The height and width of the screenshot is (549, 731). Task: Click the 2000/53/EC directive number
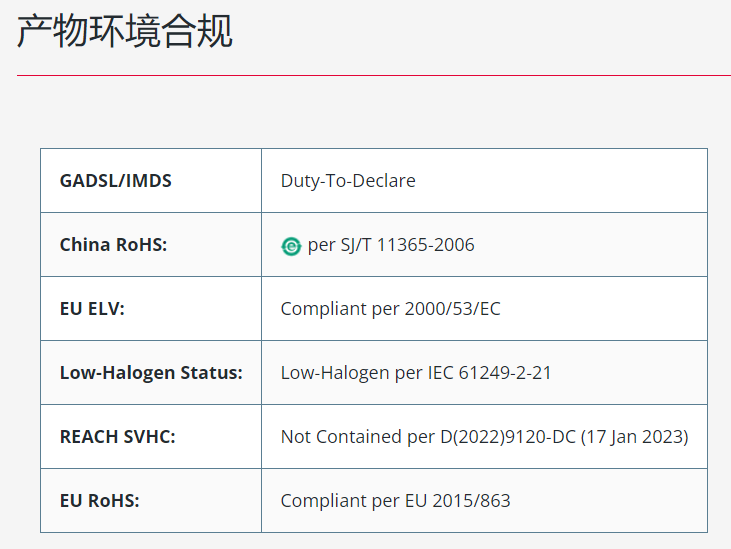(x=452, y=309)
